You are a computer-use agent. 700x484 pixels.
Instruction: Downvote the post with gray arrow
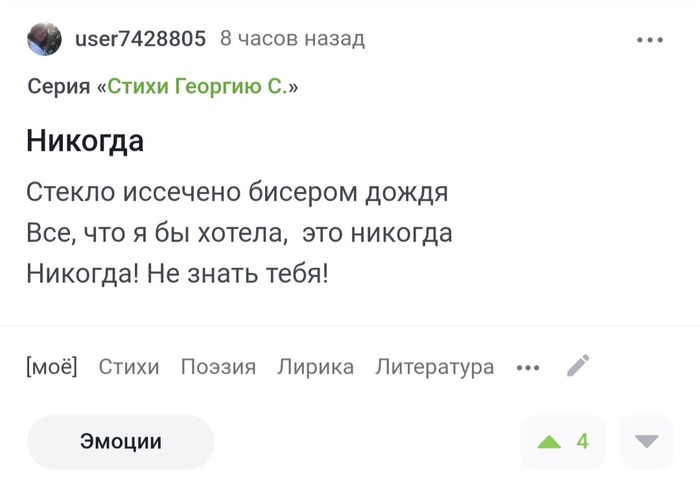coord(647,441)
